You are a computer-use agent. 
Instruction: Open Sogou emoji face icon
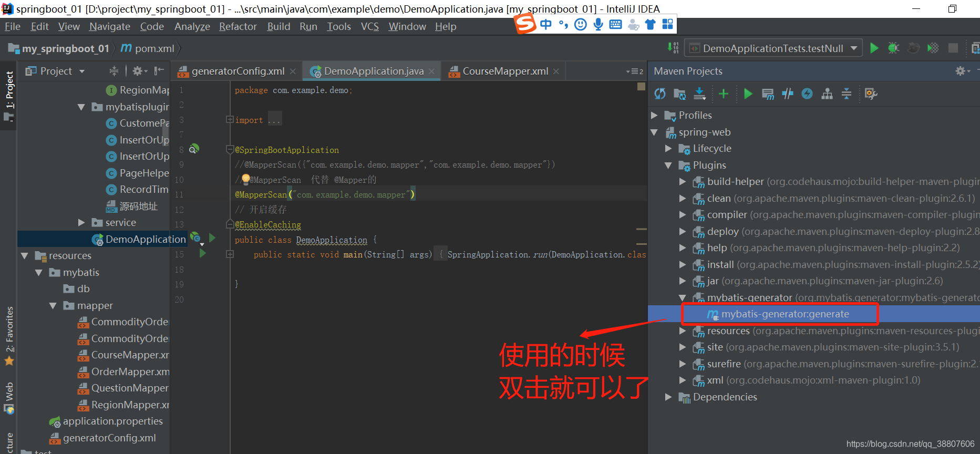coord(581,24)
